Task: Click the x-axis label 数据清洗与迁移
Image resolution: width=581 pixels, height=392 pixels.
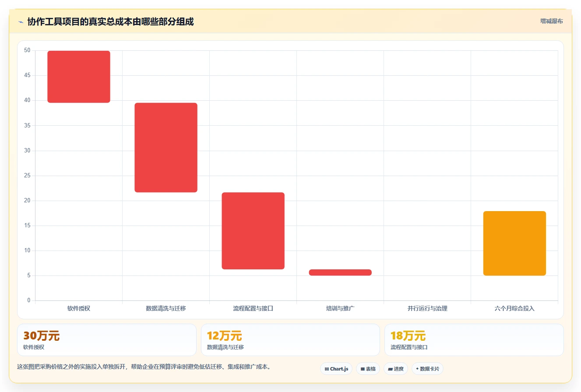Action: (x=166, y=308)
